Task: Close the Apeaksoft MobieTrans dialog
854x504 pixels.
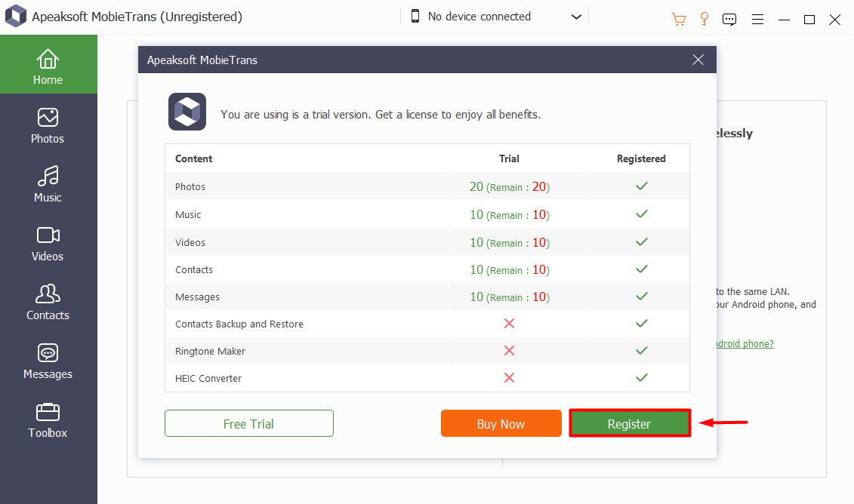Action: tap(698, 60)
